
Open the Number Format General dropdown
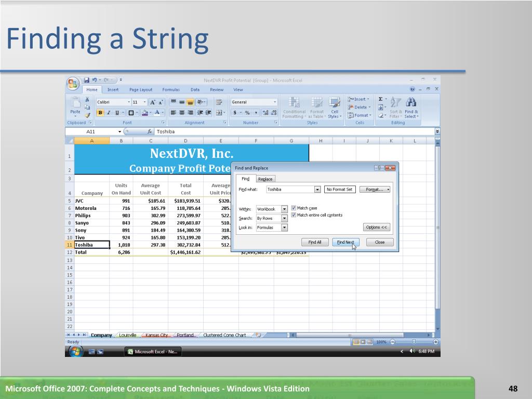275,102
